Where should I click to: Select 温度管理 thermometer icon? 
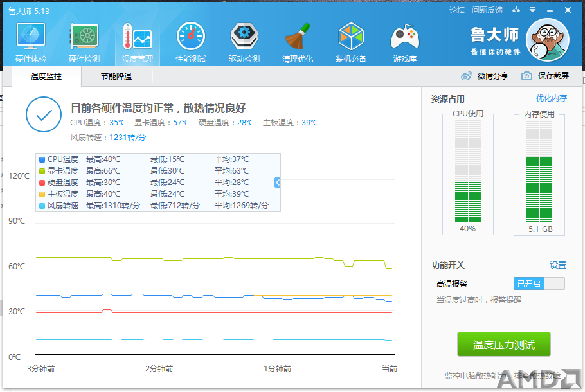(138, 37)
